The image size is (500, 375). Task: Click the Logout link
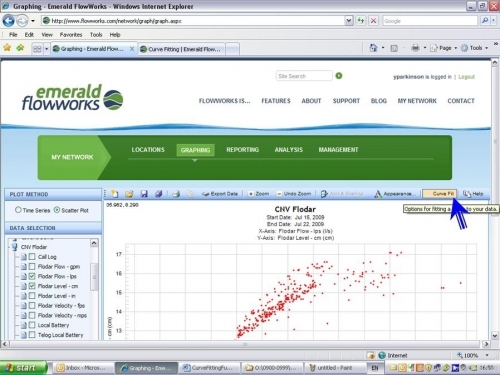466,77
